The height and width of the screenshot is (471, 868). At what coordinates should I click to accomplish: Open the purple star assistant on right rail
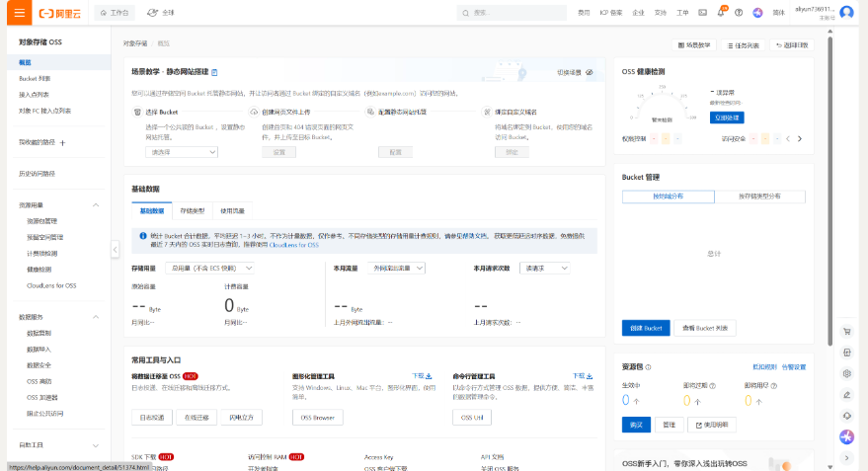tap(847, 436)
